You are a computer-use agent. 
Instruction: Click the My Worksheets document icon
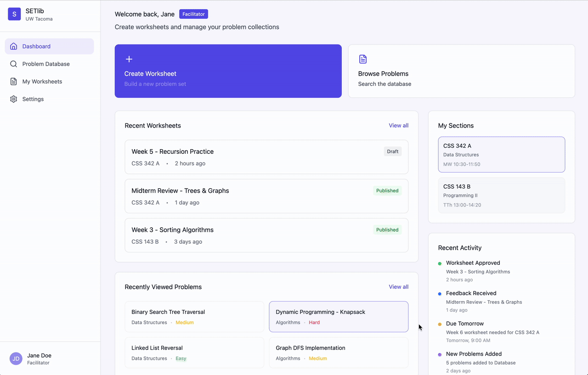click(14, 82)
